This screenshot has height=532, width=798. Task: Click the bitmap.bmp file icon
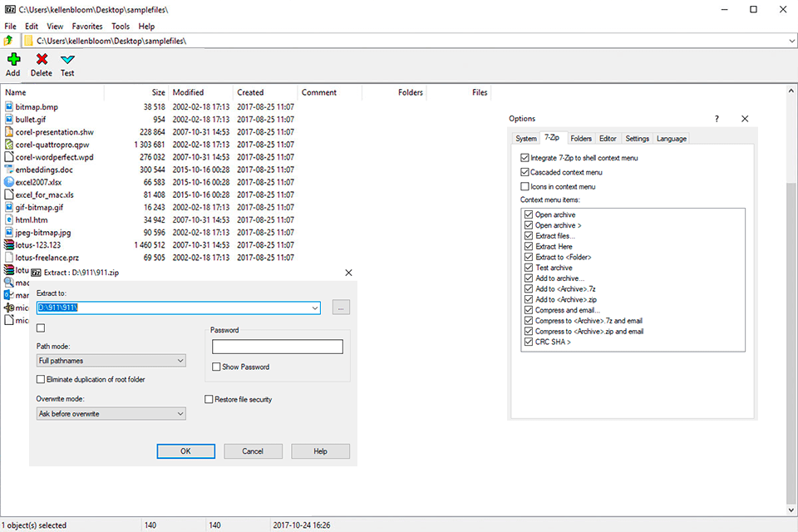coord(10,106)
